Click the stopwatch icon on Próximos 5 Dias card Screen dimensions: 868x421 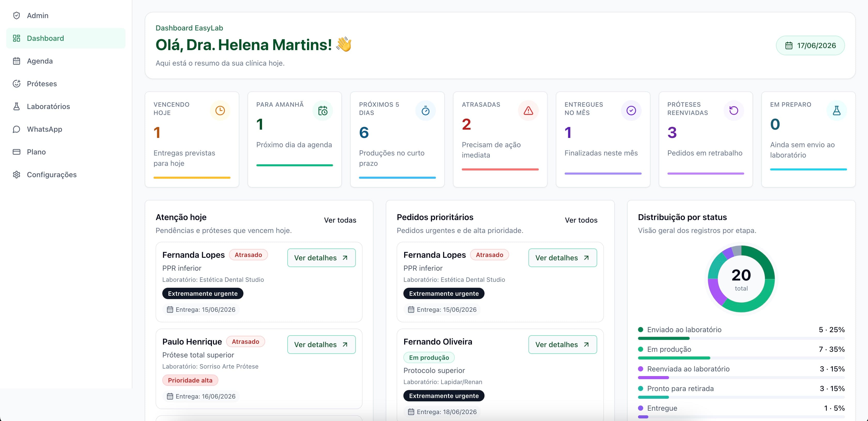(426, 111)
